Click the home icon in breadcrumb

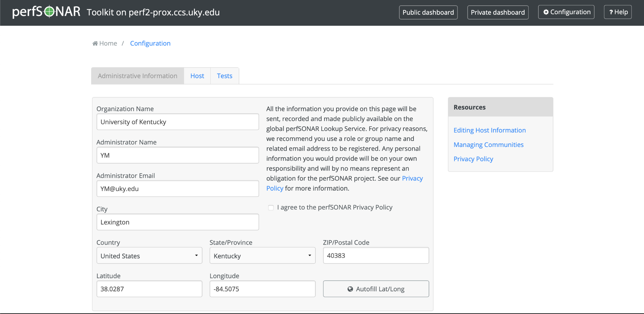[x=95, y=43]
